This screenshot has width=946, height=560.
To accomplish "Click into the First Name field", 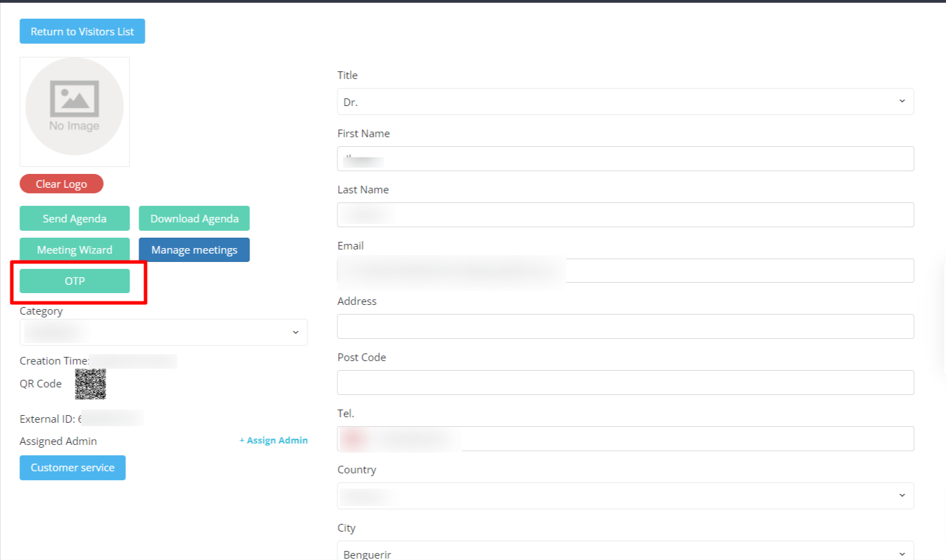I will click(625, 159).
